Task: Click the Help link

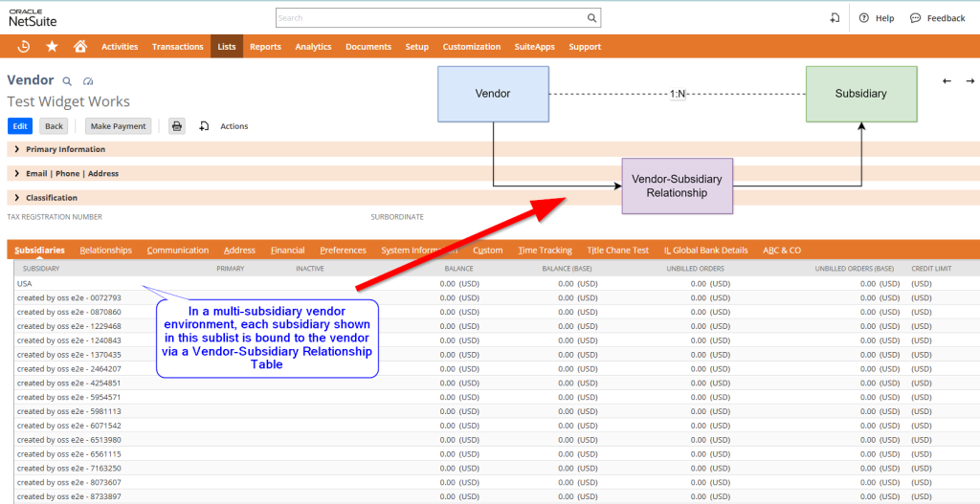Action: tap(884, 18)
